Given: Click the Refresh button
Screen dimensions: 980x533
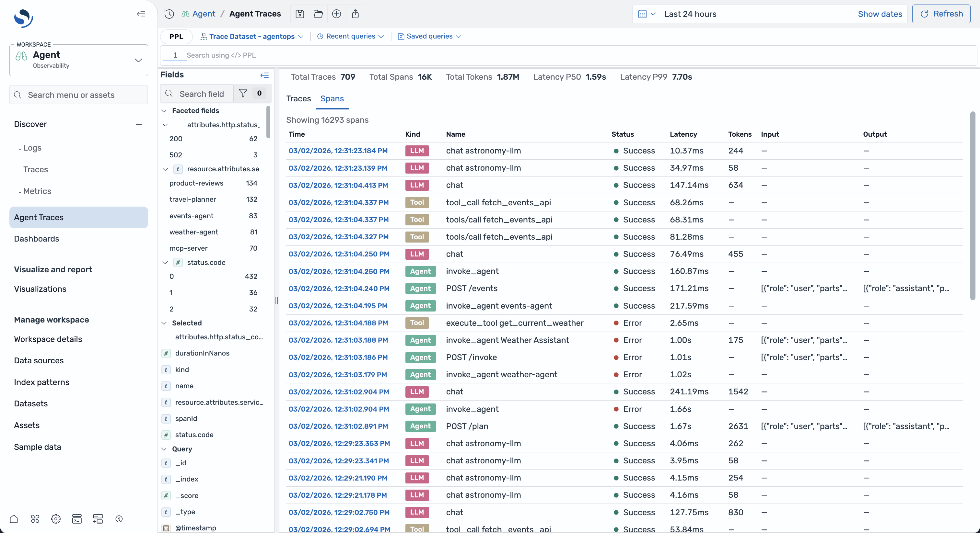Looking at the screenshot, I should (941, 14).
